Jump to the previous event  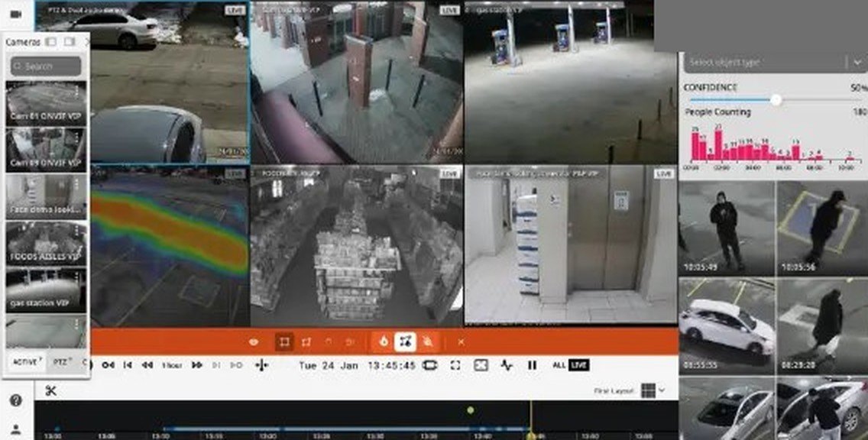(108, 365)
